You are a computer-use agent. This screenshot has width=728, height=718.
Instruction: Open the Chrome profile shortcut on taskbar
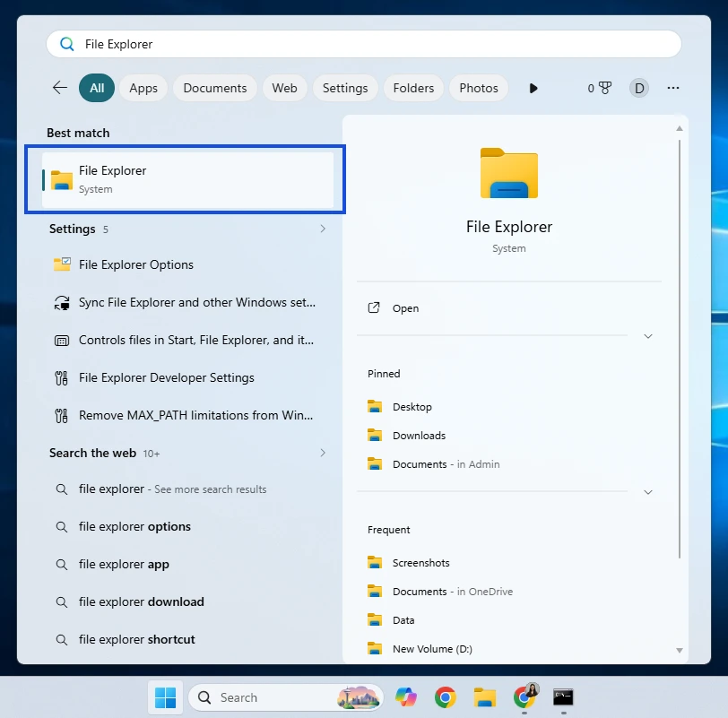(524, 696)
